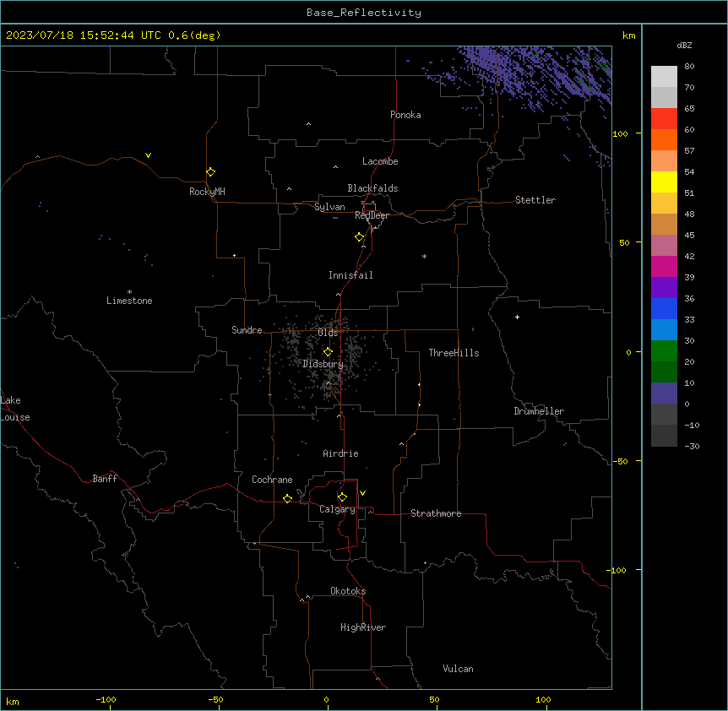Click the bright green legend swatch

tap(664, 351)
